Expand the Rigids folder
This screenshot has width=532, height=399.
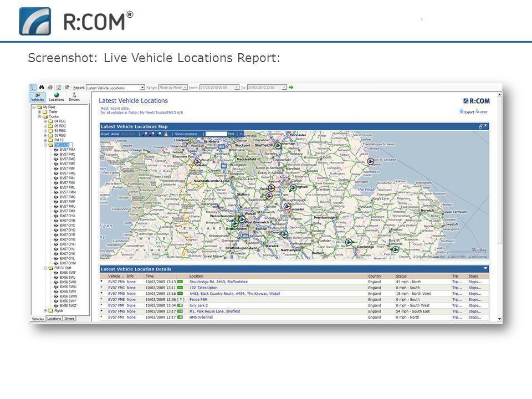[x=45, y=310]
